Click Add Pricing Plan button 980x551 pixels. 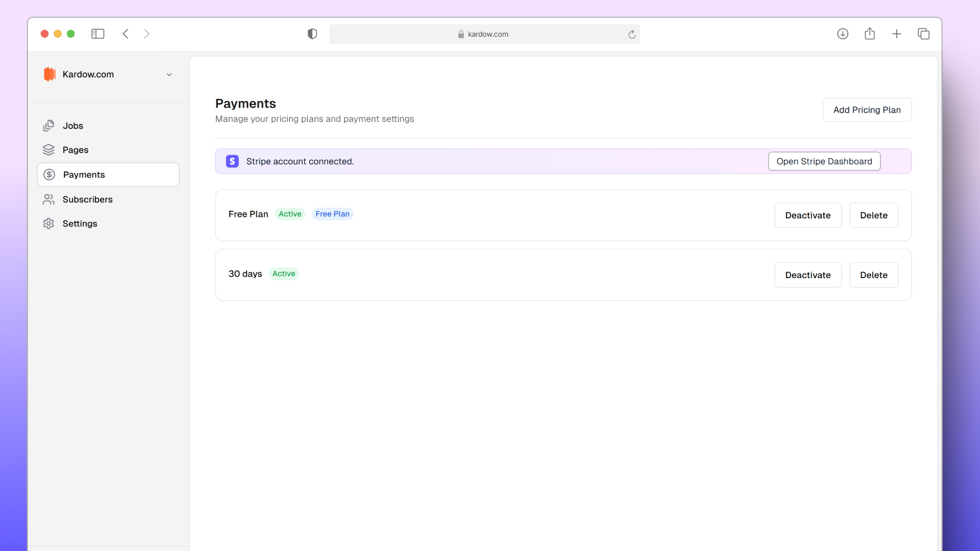[x=867, y=110]
